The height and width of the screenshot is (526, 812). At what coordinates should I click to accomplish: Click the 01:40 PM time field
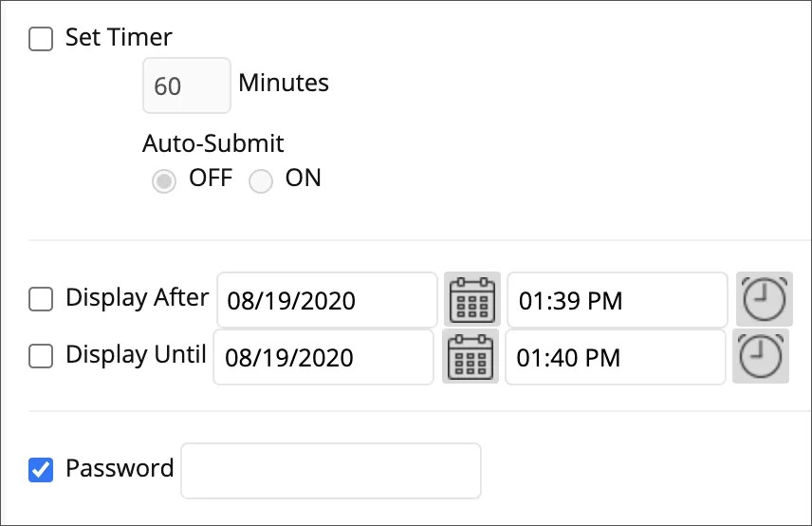(616, 357)
